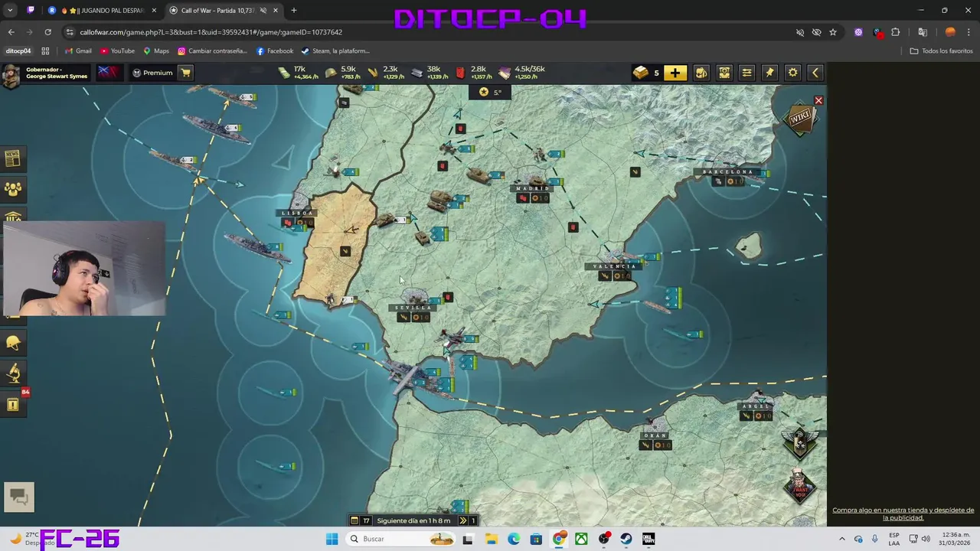Open the apps grid icon in bookmarks bar
This screenshot has height=551, width=980.
[45, 51]
